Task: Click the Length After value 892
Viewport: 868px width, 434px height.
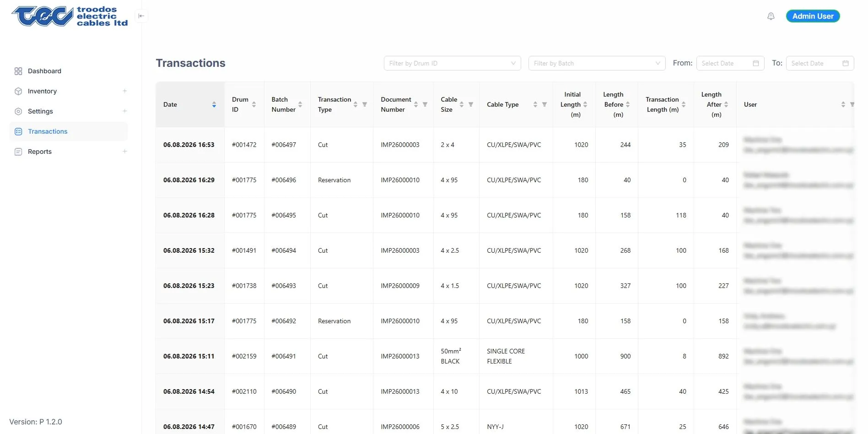Action: (x=723, y=356)
